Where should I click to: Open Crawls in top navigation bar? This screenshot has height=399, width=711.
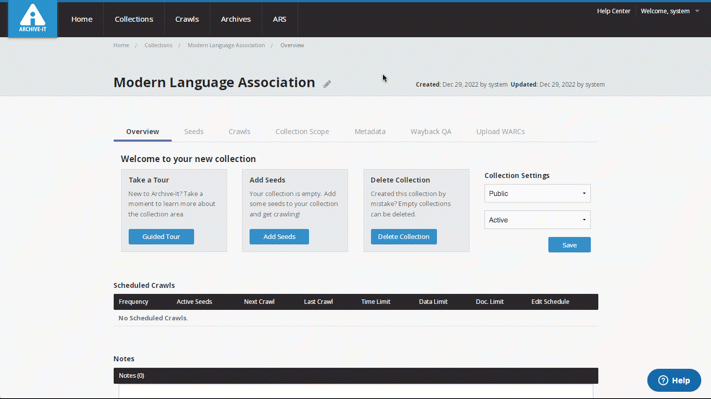click(x=187, y=19)
